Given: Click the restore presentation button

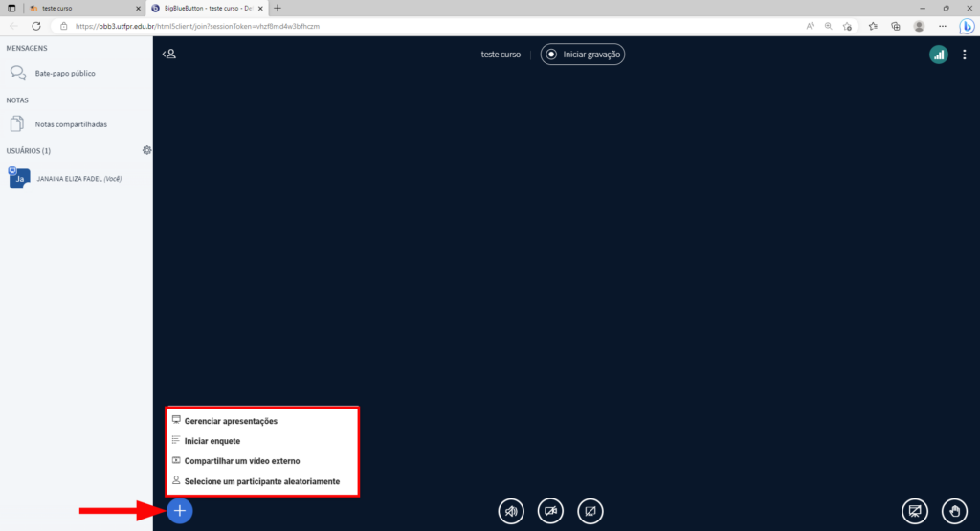Looking at the screenshot, I should (x=915, y=511).
